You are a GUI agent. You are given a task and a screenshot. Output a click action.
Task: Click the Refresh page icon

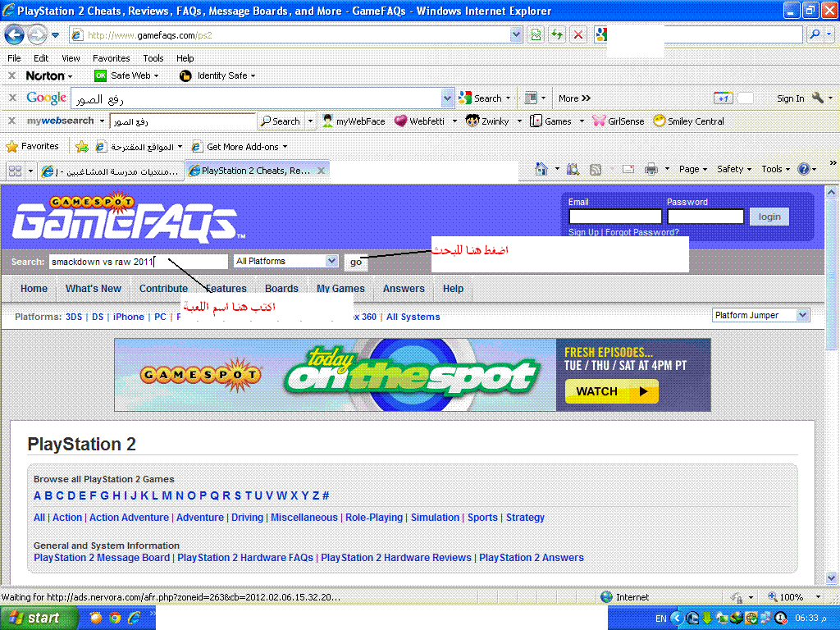(557, 35)
